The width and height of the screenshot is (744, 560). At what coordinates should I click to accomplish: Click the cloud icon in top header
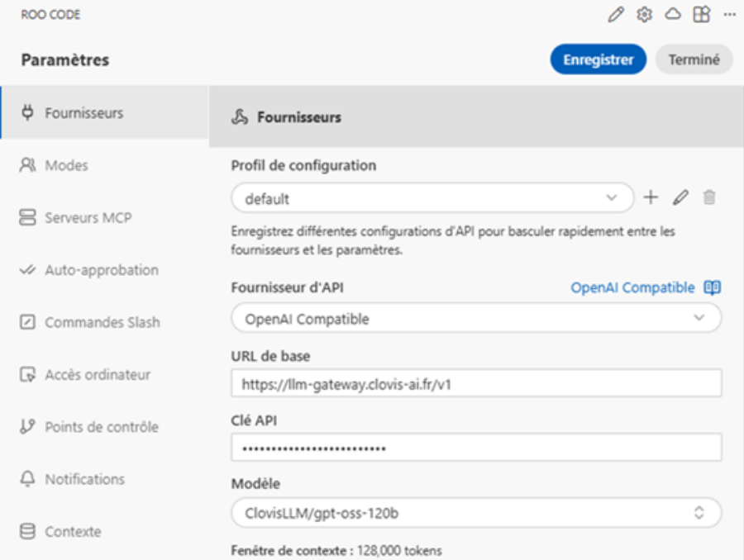pyautogui.click(x=673, y=15)
